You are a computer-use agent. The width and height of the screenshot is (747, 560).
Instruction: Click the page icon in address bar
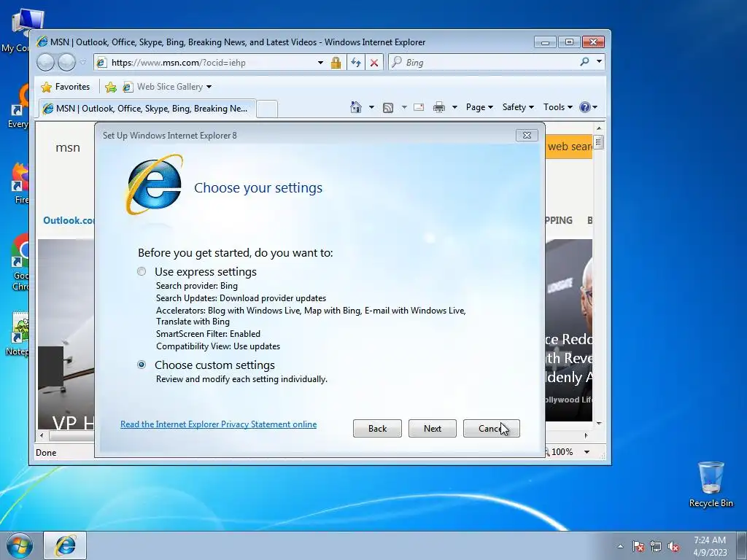pos(101,63)
